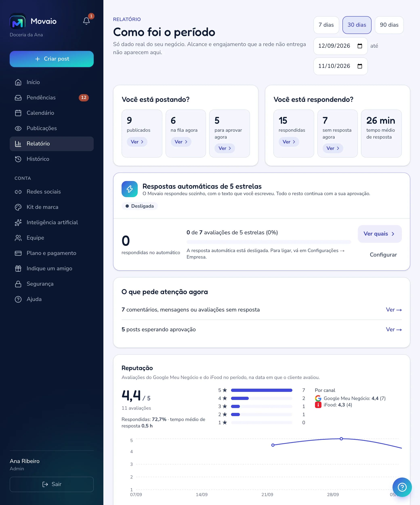
Task: Open Pendências with 12 badge
Action: (52, 98)
